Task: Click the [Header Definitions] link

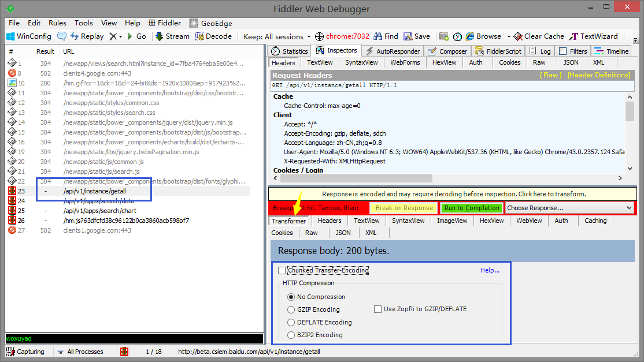Action: pos(599,75)
